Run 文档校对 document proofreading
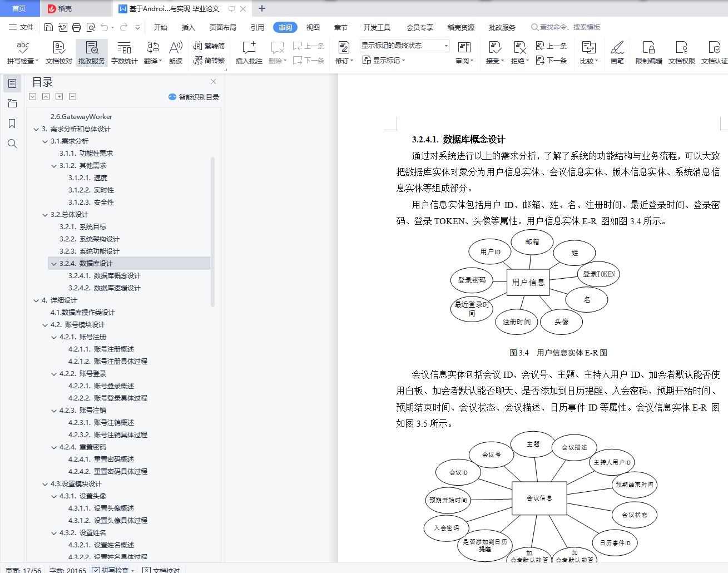Image resolution: width=728 pixels, height=573 pixels. click(x=59, y=53)
